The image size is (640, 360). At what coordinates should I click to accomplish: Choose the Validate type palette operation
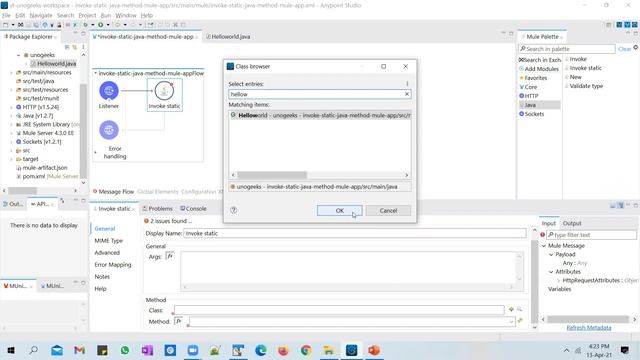pos(584,86)
